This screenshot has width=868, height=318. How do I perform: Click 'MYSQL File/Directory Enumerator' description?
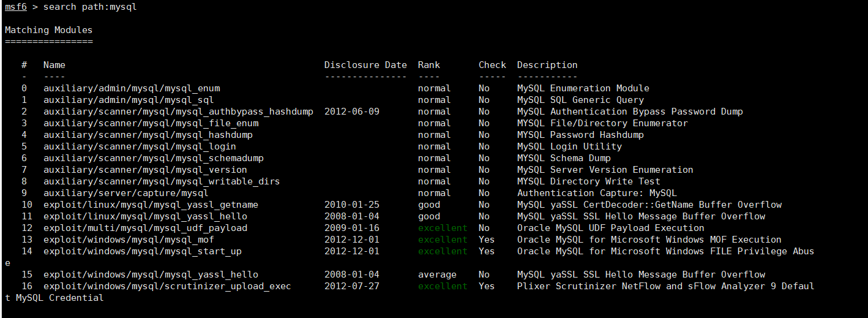(x=602, y=123)
